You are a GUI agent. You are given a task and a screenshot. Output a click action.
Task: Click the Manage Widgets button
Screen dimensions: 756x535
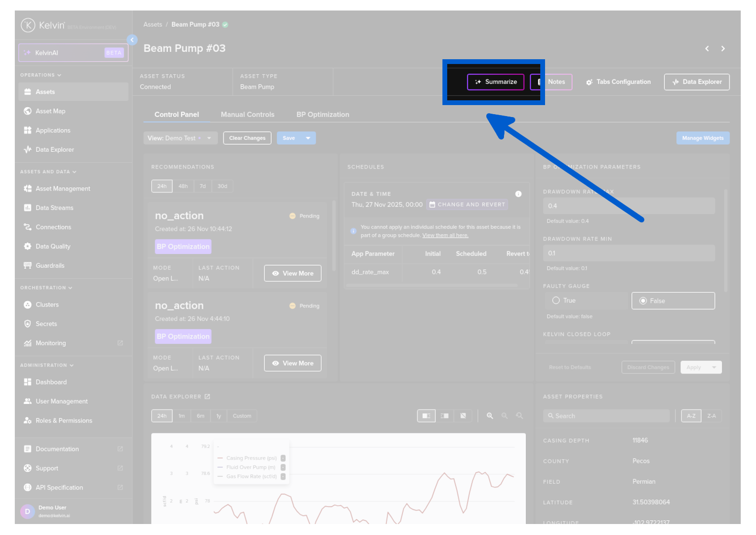(703, 138)
